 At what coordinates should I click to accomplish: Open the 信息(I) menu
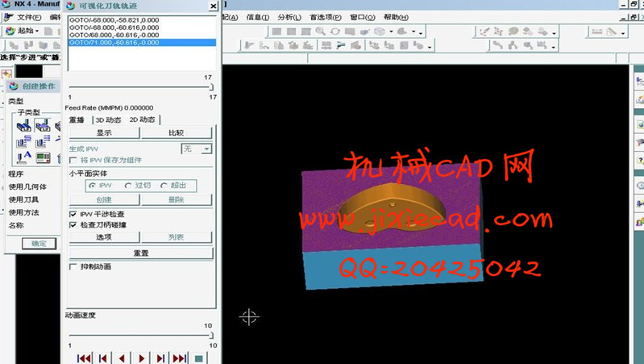[x=257, y=17]
